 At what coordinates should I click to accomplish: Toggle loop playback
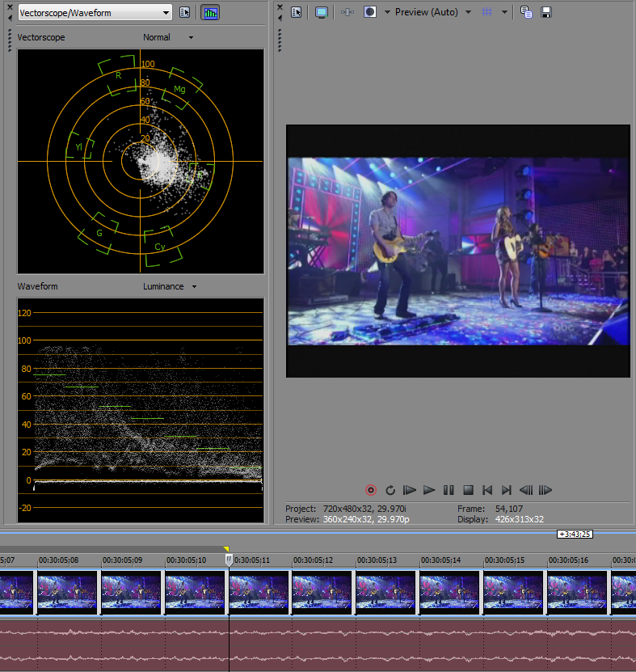(390, 490)
